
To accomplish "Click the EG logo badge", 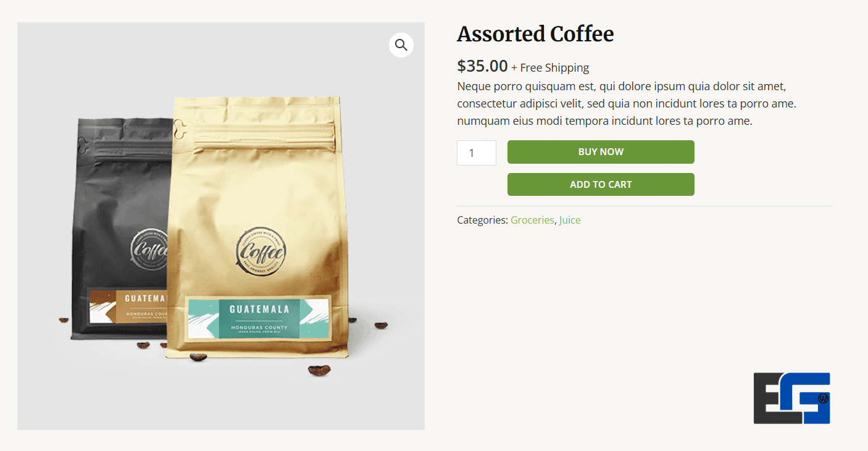I will tap(792, 398).
